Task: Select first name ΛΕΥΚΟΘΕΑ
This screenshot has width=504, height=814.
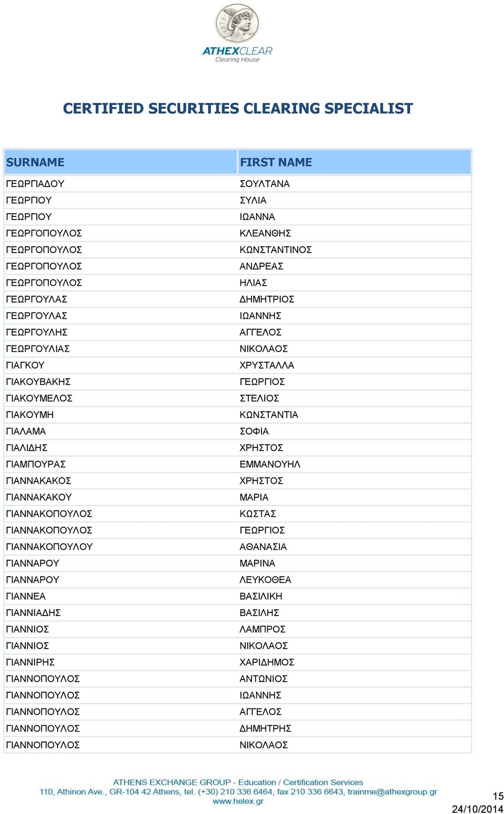Action: 265,580
